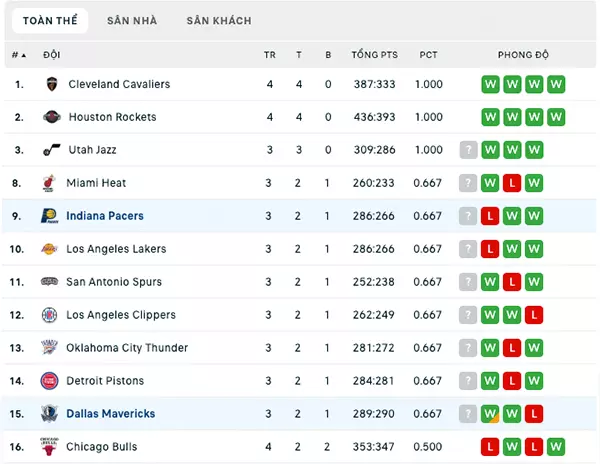Click the first W badge for Cleveland Cavaliers
The height and width of the screenshot is (464, 600).
point(491,84)
